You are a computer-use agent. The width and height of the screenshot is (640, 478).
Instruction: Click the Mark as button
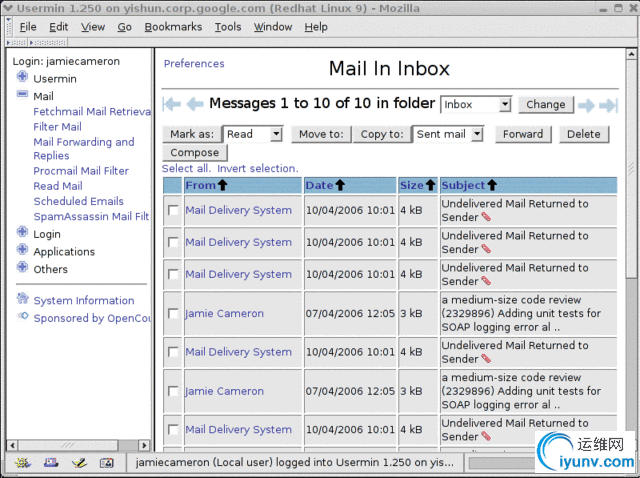click(192, 134)
